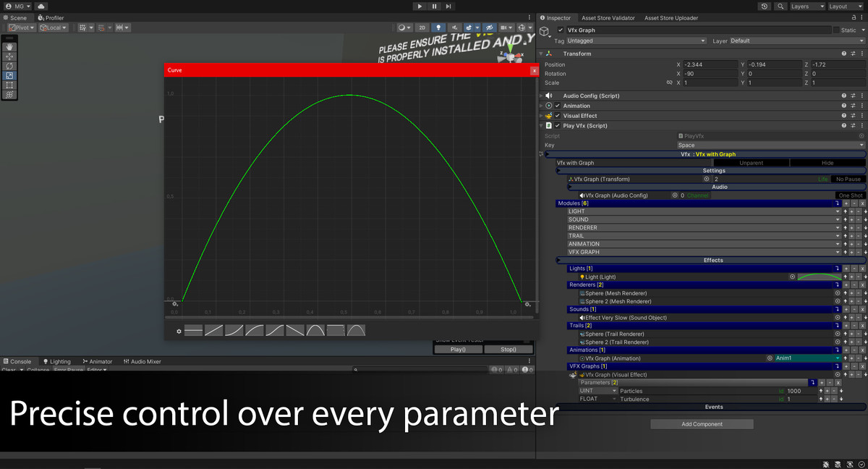This screenshot has width=868, height=469.
Task: Open the Layer Default dropdown
Action: pyautogui.click(x=797, y=41)
